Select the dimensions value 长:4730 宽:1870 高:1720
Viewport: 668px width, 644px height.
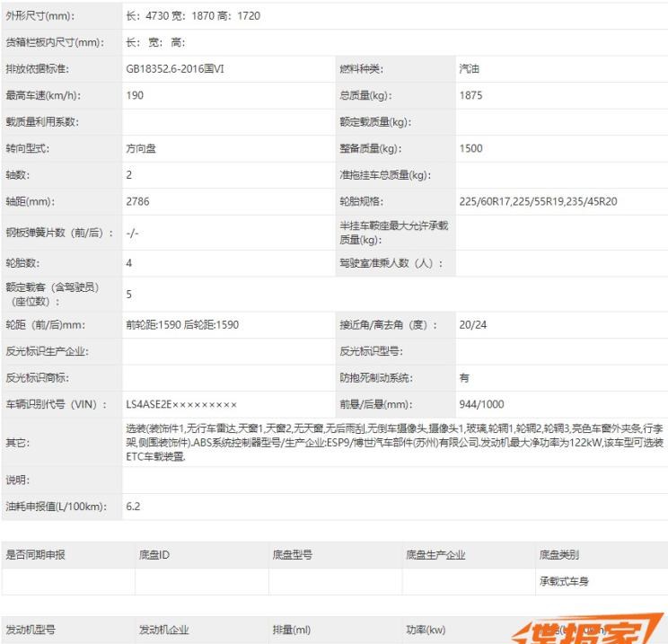pos(193,16)
